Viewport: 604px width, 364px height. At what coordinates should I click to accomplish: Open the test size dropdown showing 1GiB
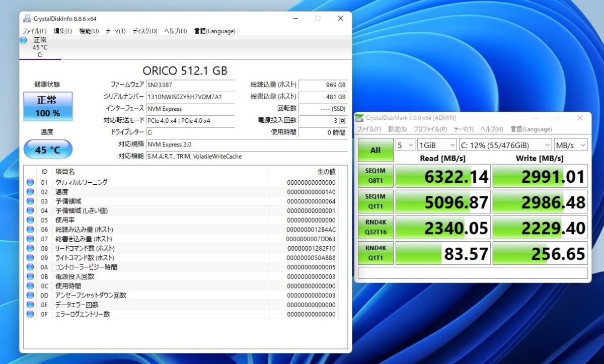coord(437,145)
